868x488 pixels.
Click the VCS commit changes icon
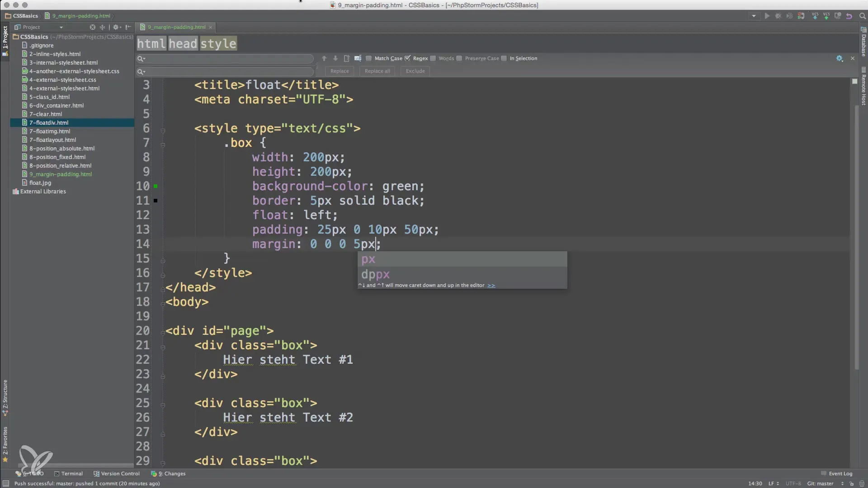(x=826, y=16)
